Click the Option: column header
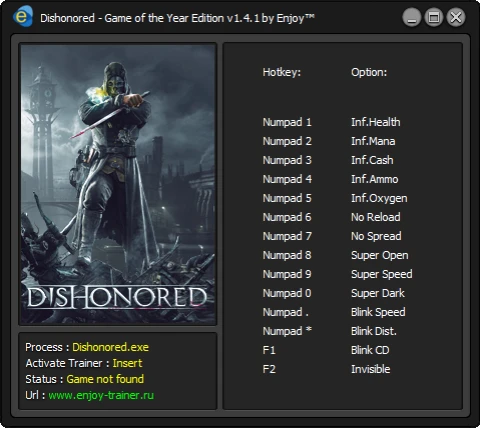The height and width of the screenshot is (428, 480). 369,72
